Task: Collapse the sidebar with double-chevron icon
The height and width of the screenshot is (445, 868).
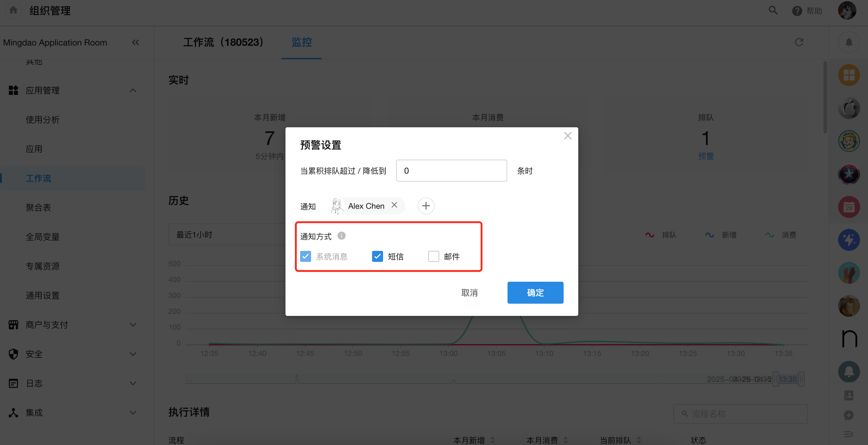Action: (x=135, y=42)
